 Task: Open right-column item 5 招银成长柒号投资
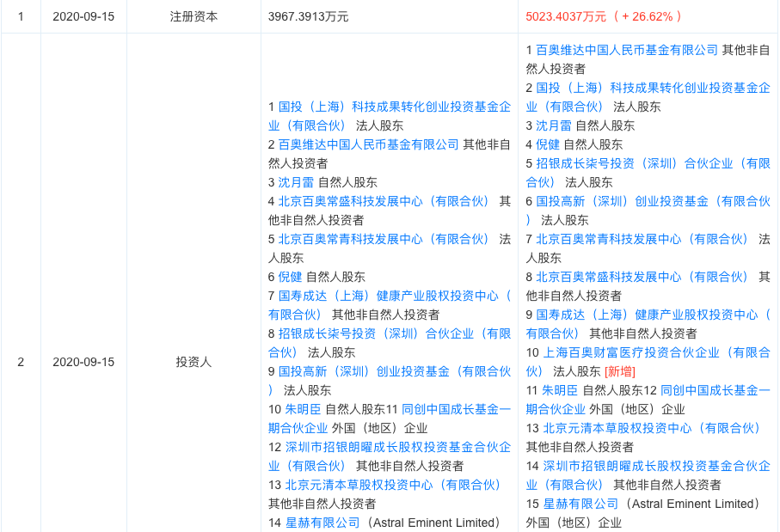point(653,163)
